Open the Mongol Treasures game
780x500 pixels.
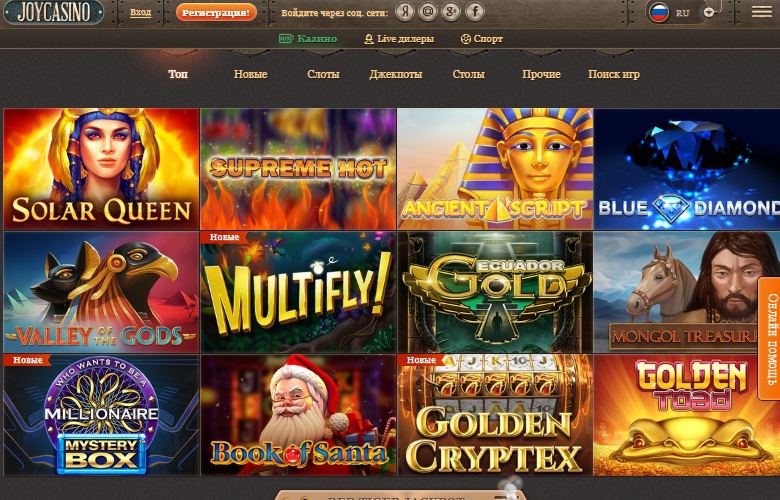pos(687,292)
